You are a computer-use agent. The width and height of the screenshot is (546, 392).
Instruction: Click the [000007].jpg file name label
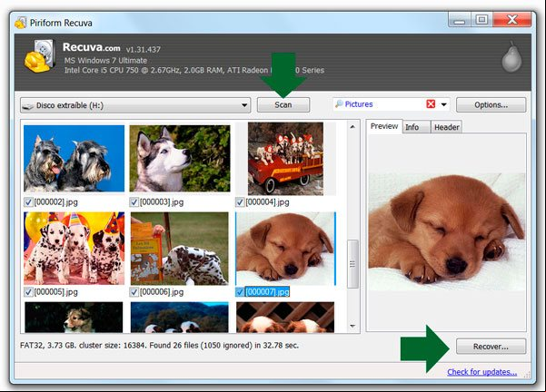click(x=267, y=292)
